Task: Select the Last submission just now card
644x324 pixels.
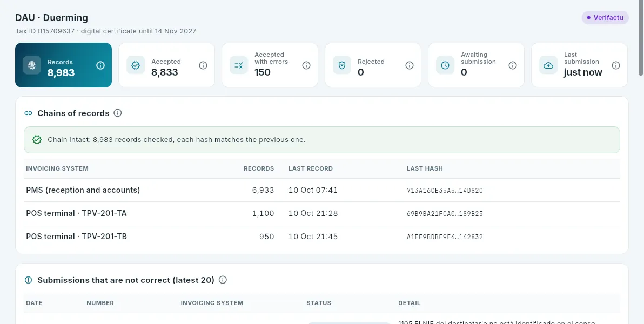Action: [579, 65]
